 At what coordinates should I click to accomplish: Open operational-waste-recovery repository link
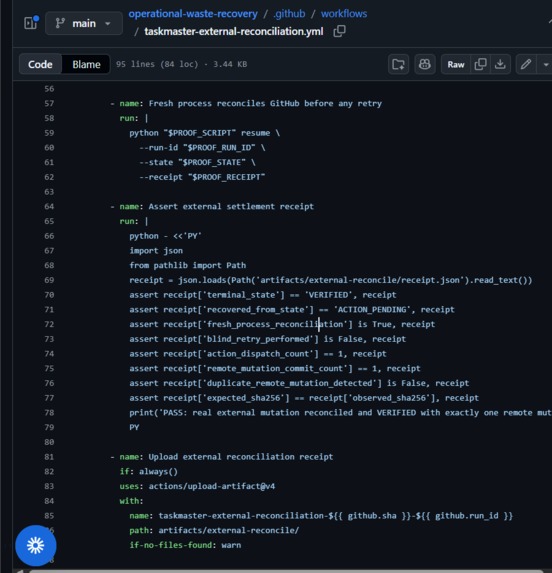[193, 14]
